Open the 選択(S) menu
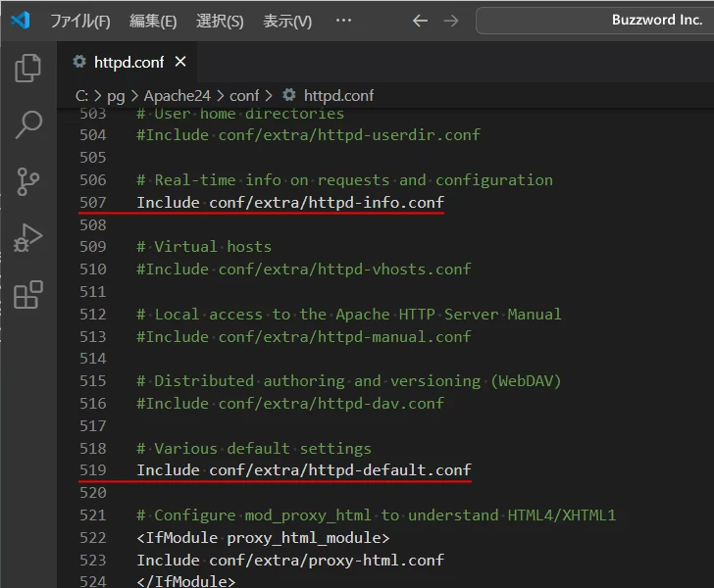 [x=220, y=21]
